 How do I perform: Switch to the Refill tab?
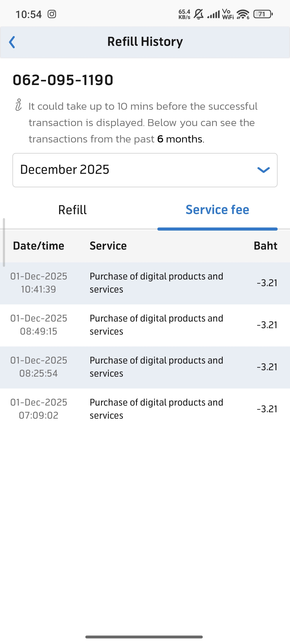click(x=72, y=210)
